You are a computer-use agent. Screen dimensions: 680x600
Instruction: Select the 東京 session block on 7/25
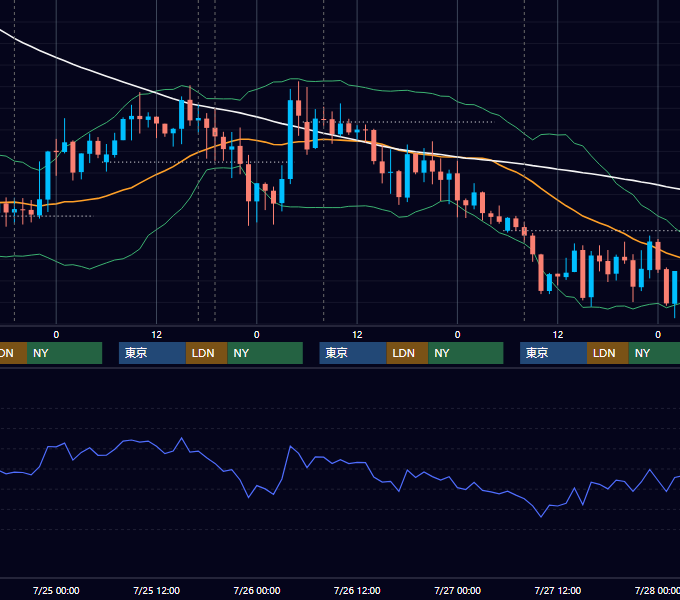pyautogui.click(x=152, y=353)
